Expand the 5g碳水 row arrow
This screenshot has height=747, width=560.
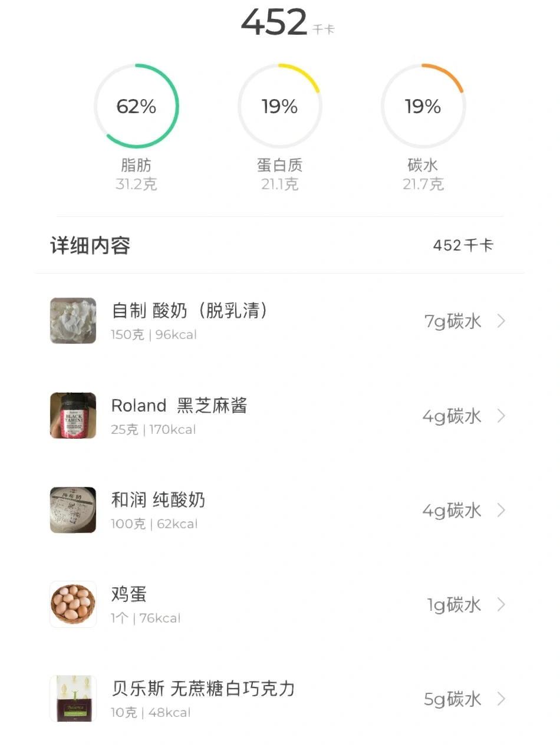pos(501,699)
